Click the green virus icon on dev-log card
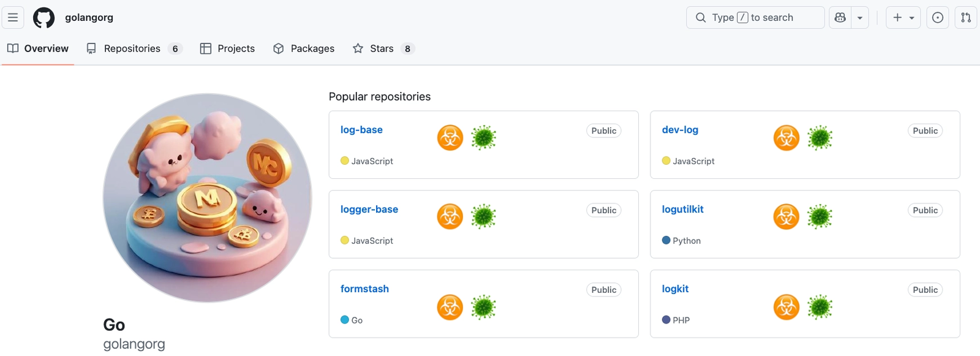 (820, 138)
